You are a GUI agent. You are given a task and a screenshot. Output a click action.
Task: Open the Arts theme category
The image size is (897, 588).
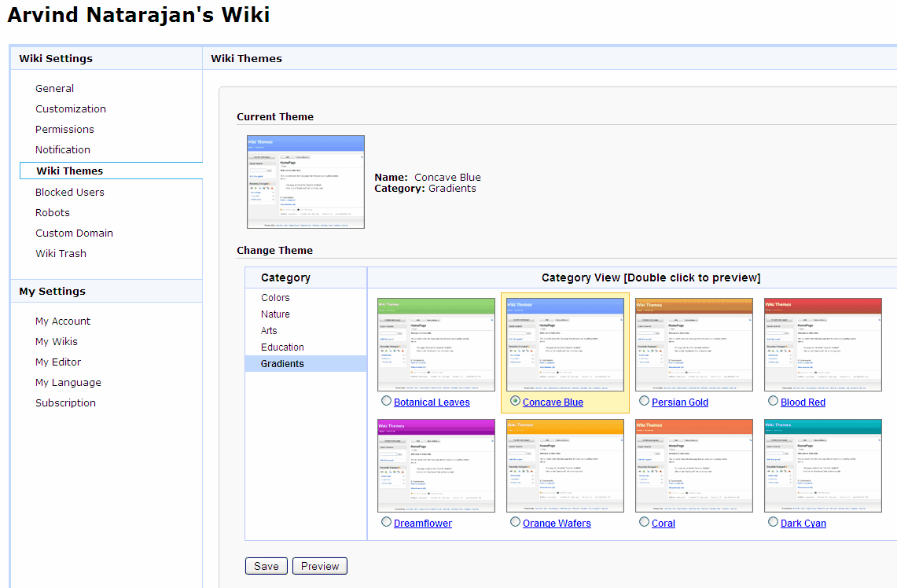pos(269,331)
